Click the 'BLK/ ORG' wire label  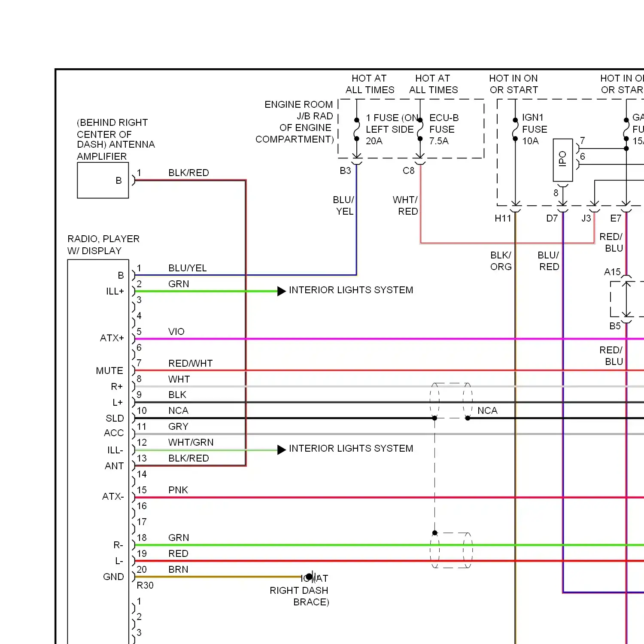[501, 261]
